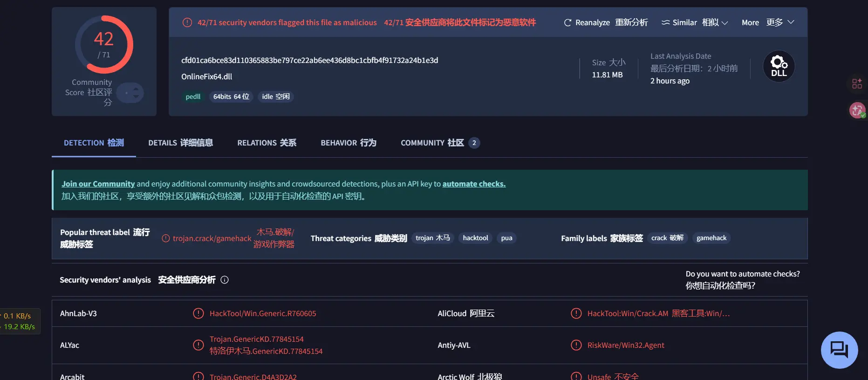This screenshot has width=868, height=380.
Task: Click ALYac detection alert icon
Action: 198,345
